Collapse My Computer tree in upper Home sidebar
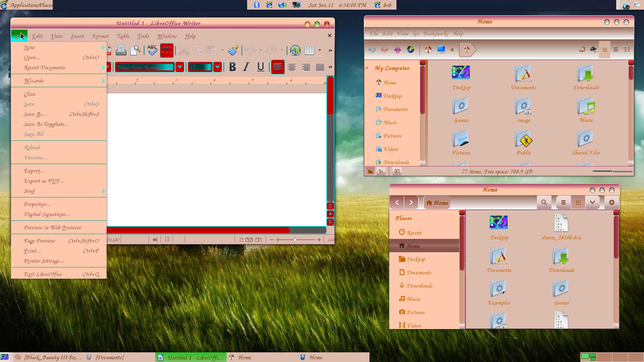The height and width of the screenshot is (362, 644). coord(367,68)
